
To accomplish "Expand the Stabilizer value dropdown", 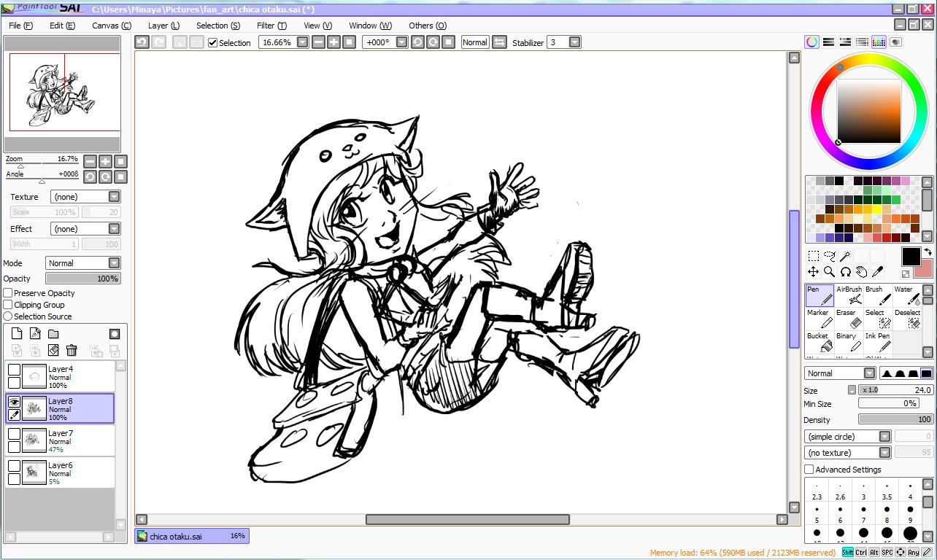I will (574, 42).
